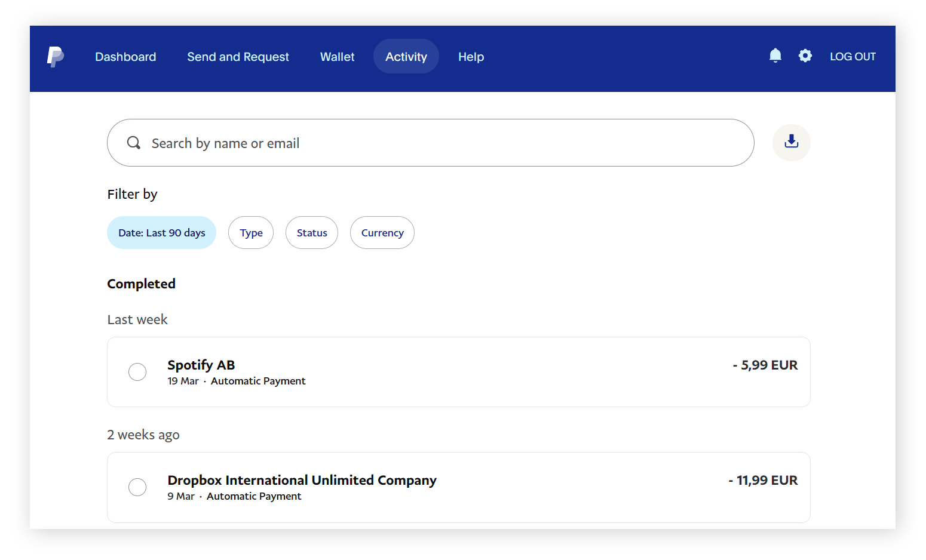Click the PayPal logo icon
This screenshot has width=926, height=560.
56,57
